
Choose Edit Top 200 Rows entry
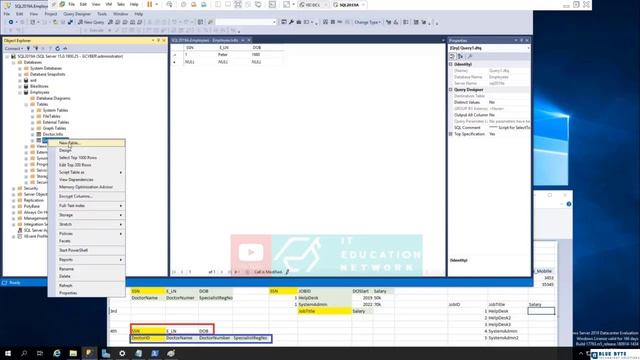point(87,165)
